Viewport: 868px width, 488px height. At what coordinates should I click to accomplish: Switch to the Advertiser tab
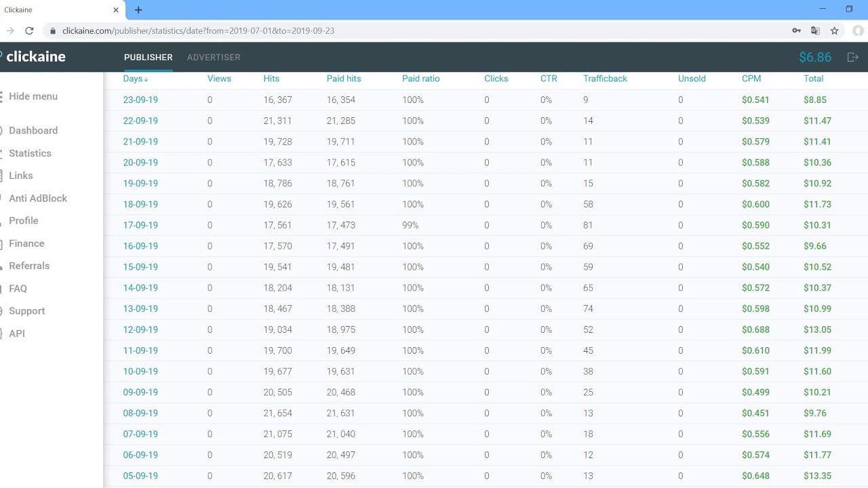tap(214, 57)
